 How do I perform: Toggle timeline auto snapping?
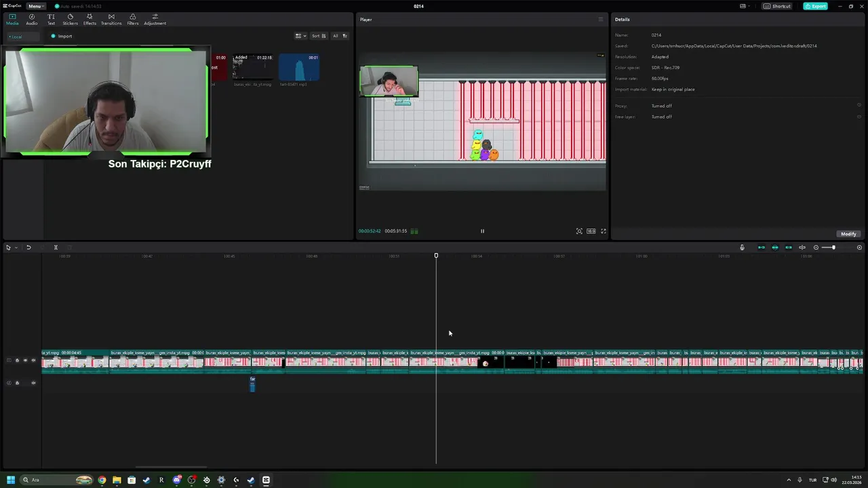774,247
